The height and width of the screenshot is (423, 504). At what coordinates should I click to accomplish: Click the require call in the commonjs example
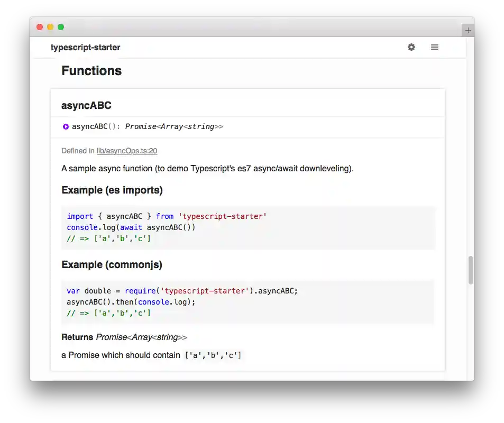139,291
